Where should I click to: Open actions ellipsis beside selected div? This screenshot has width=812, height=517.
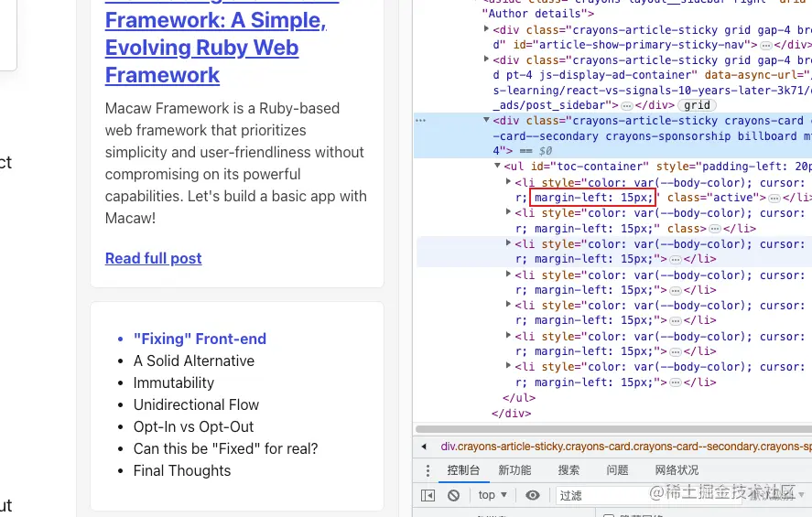pyautogui.click(x=420, y=121)
